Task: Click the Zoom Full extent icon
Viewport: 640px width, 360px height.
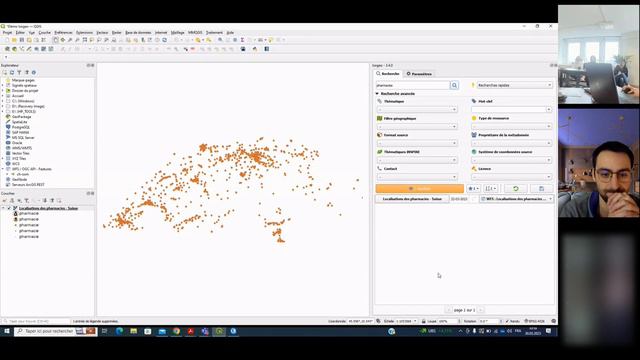Action: tap(85, 40)
